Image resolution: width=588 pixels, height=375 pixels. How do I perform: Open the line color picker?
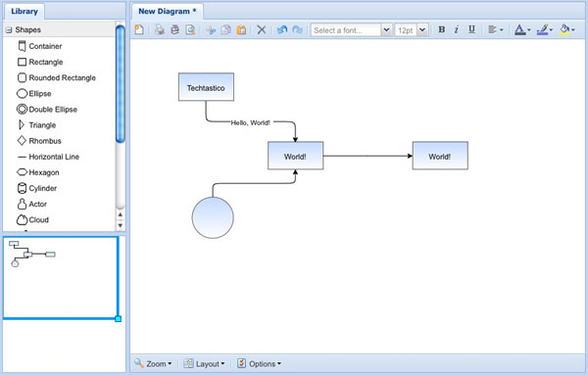pyautogui.click(x=545, y=29)
